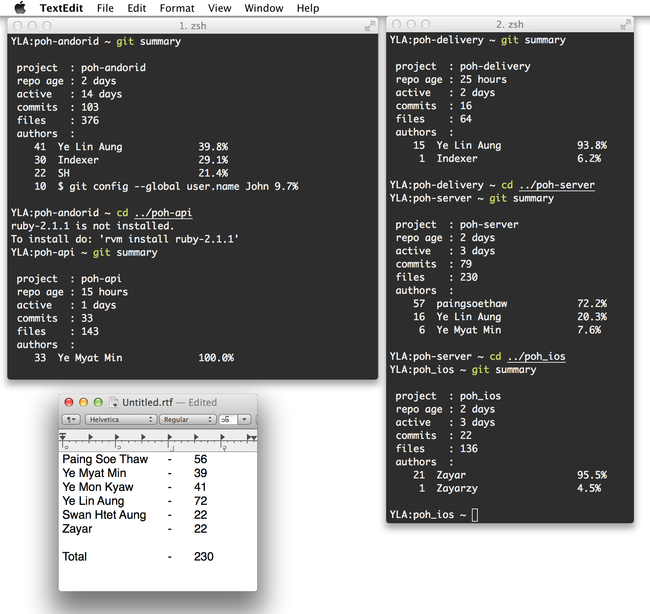
Task: Click the 1. zsh terminal title bar
Action: 192,25
